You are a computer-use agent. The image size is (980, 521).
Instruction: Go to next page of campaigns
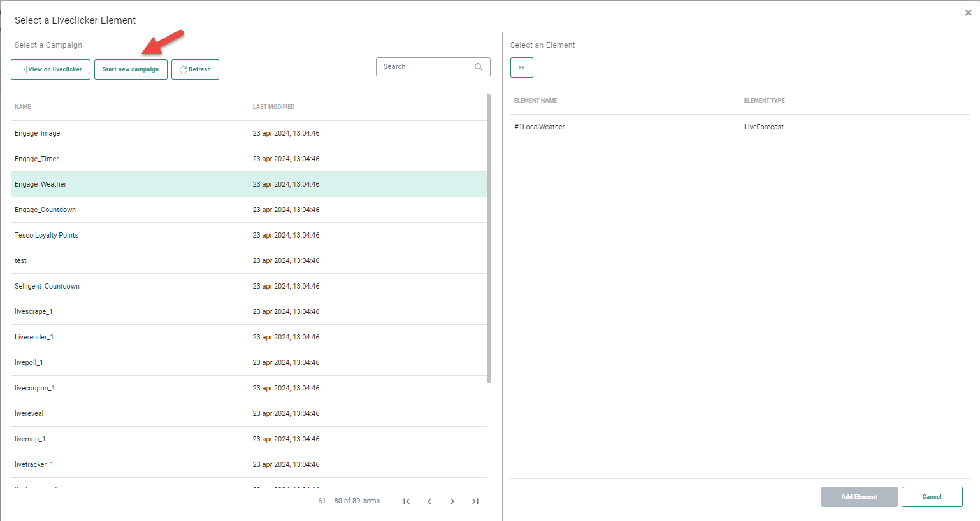(452, 501)
